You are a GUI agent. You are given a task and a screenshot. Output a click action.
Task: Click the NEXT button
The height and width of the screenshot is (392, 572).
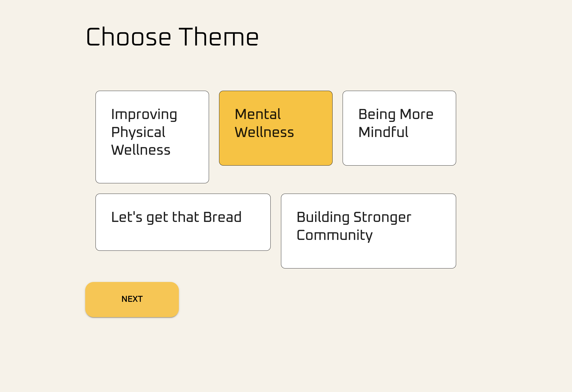[x=132, y=299]
